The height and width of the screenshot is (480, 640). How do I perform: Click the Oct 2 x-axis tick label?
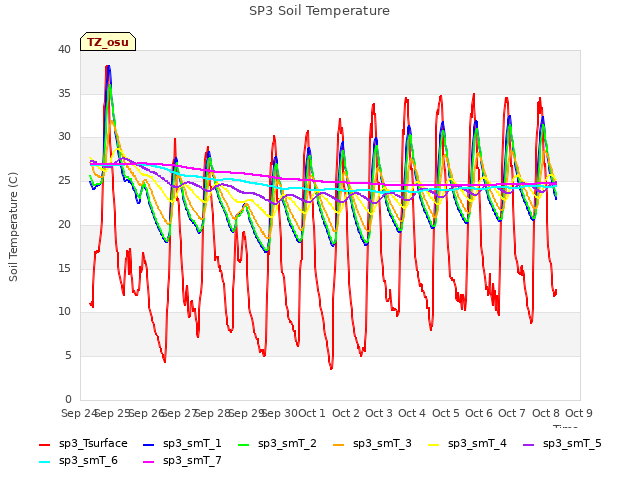[346, 413]
